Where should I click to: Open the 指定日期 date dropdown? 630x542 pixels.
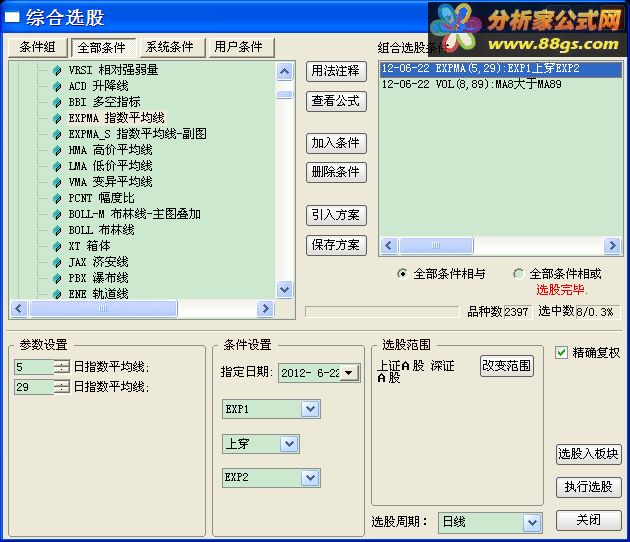349,373
